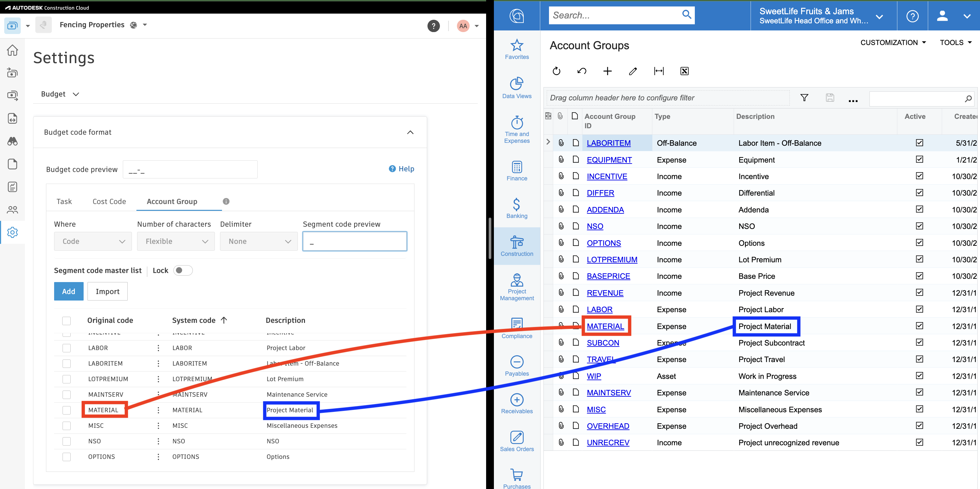Switch to the Cost Code tab

pyautogui.click(x=109, y=201)
